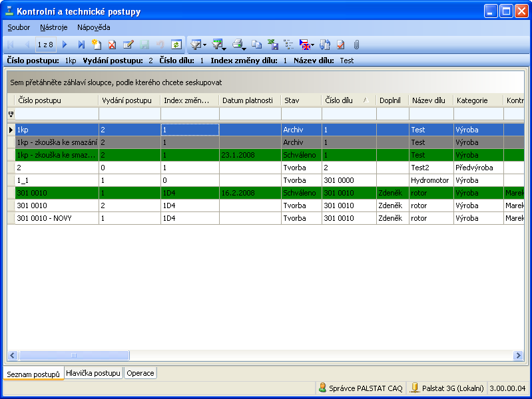Sort by Číslo postupu column header
The image size is (532, 399).
[x=57, y=100]
